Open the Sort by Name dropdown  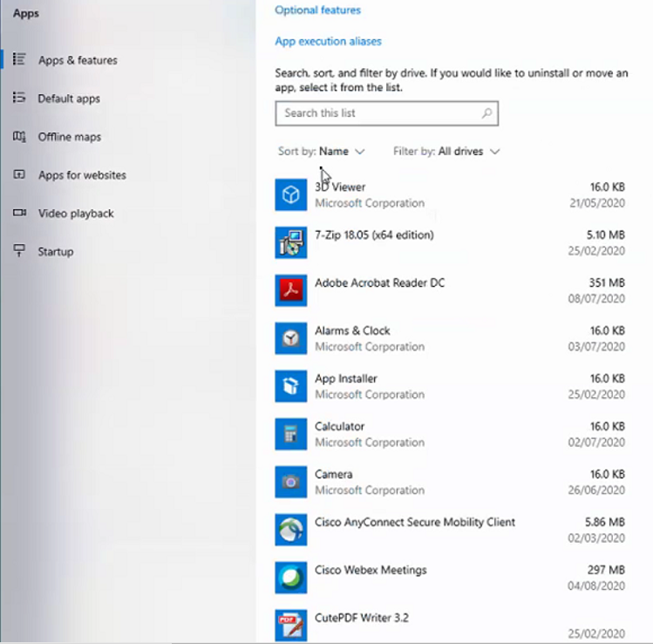[x=322, y=151]
